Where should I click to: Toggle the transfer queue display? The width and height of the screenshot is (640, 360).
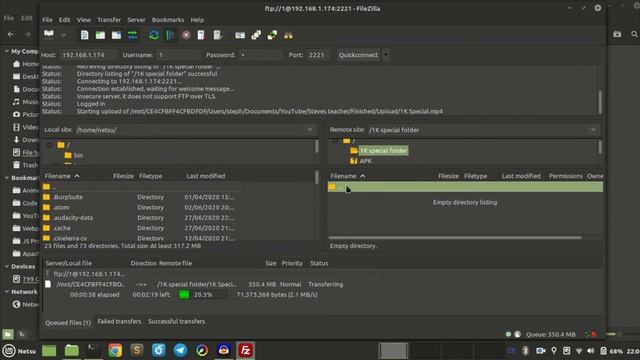[132, 35]
